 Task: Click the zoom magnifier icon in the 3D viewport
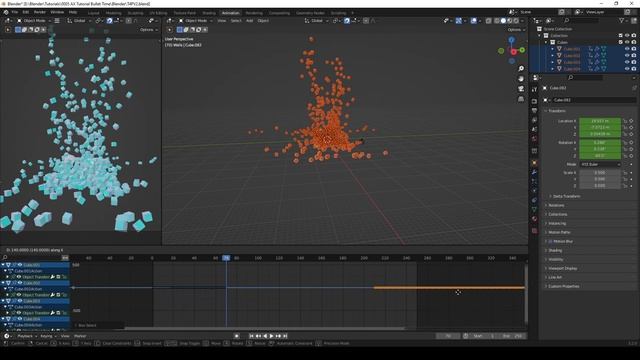(521, 69)
